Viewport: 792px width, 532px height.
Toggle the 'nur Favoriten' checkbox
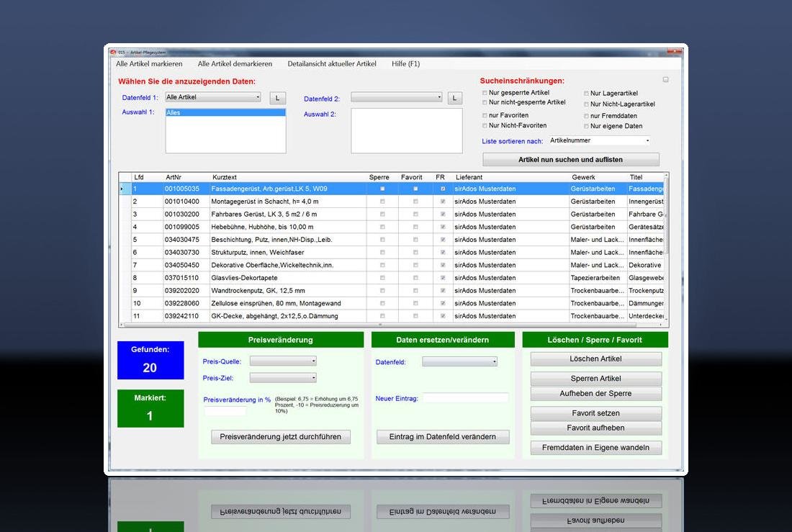coord(485,115)
